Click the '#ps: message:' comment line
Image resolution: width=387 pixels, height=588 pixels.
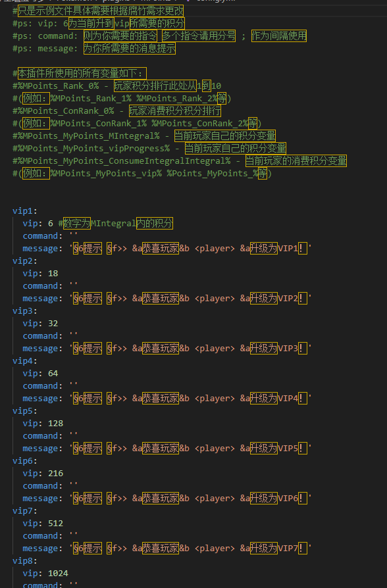click(94, 49)
